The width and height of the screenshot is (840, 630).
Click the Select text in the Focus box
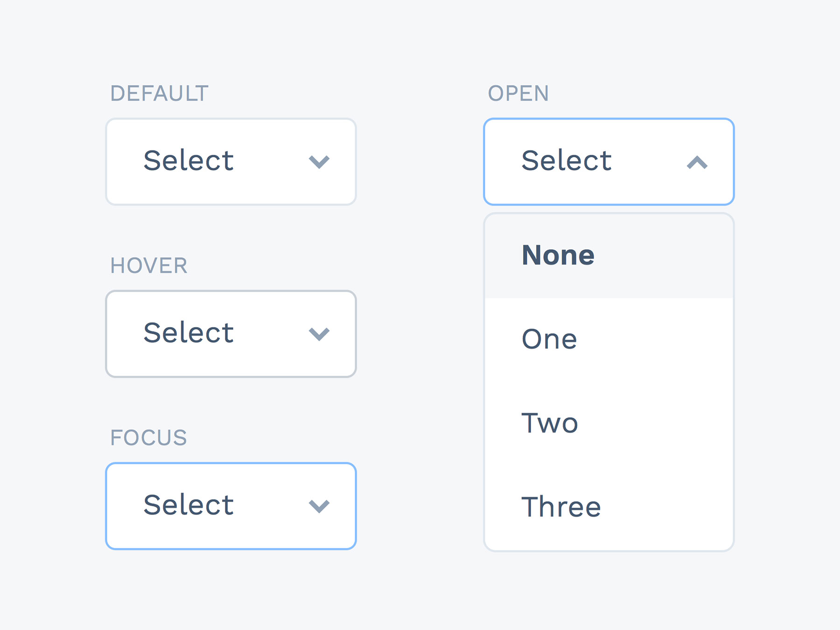[x=189, y=504]
